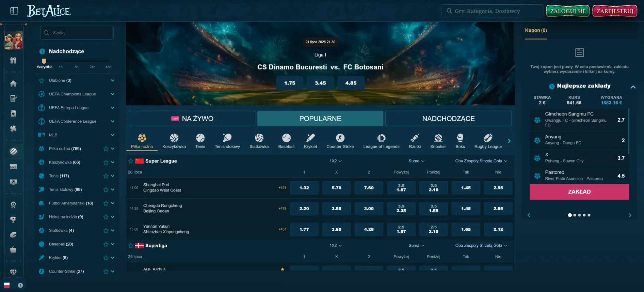644x292 pixels.
Task: Select the Rugby League icon tab
Action: [x=488, y=141]
